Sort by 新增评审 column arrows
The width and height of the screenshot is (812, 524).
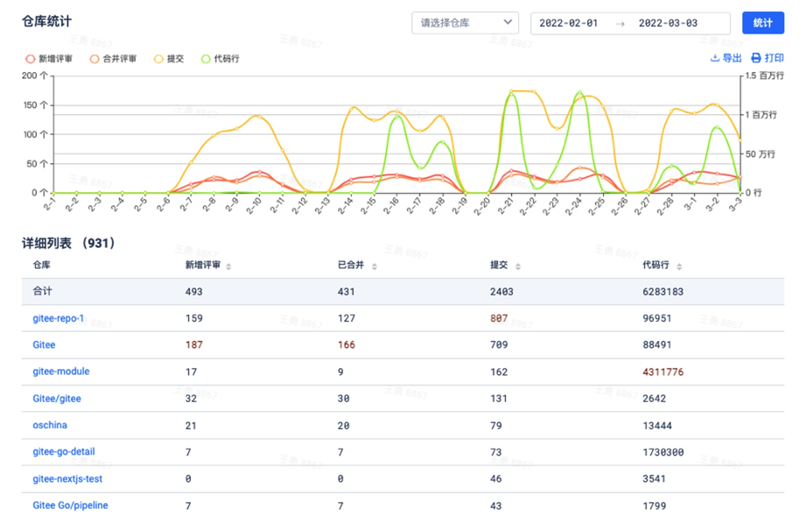click(x=229, y=267)
